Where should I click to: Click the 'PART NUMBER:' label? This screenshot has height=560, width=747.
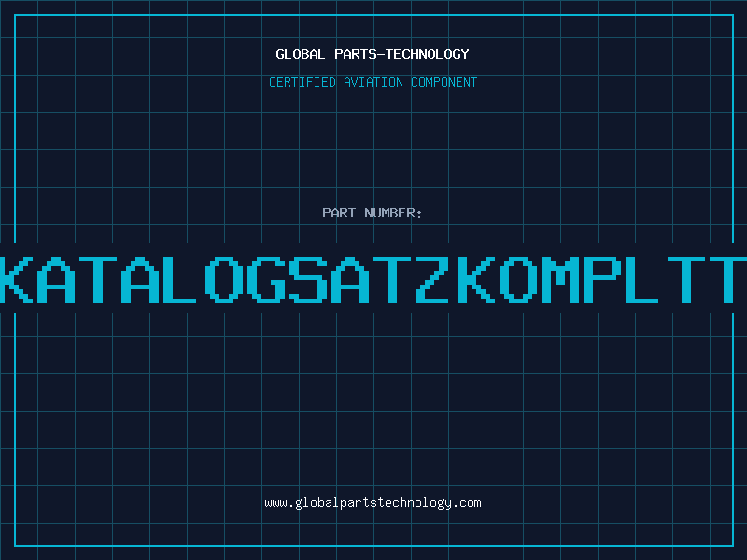point(373,213)
